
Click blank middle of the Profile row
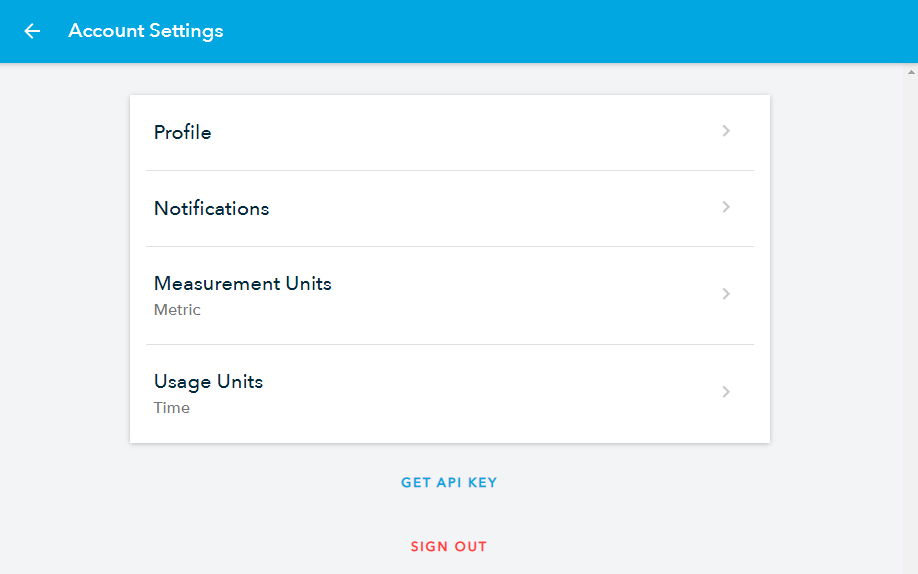[x=450, y=132]
